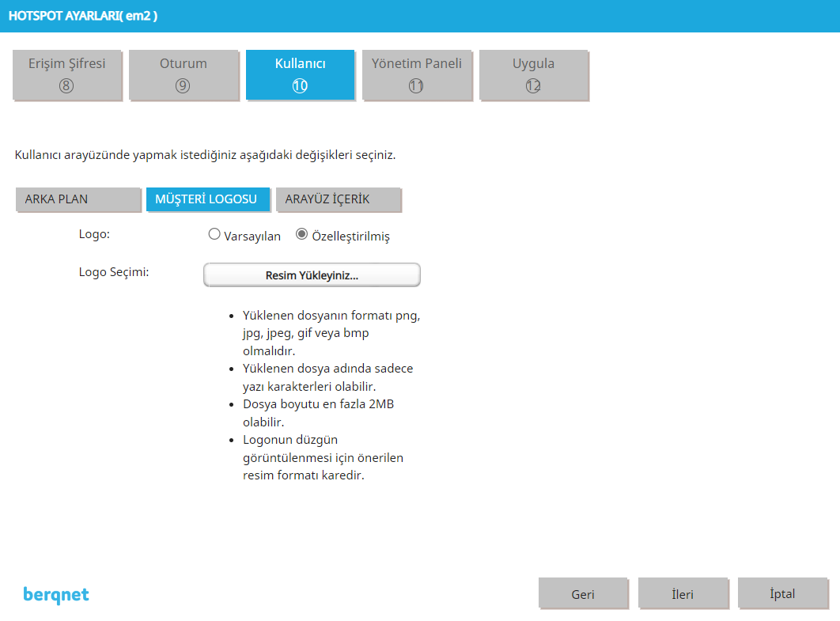Go back with the Geri button
840x621 pixels.
point(583,593)
